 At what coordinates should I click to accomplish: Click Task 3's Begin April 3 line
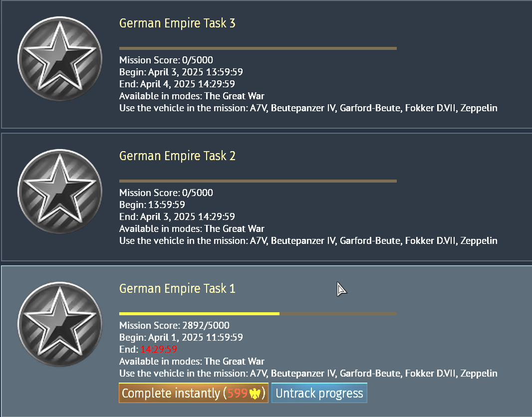181,72
